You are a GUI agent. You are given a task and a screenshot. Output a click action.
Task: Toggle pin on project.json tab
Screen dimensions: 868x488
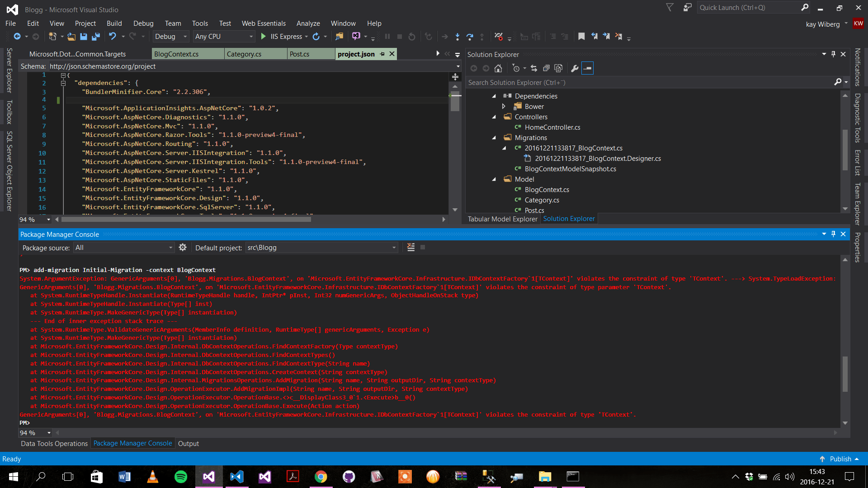[x=382, y=54]
